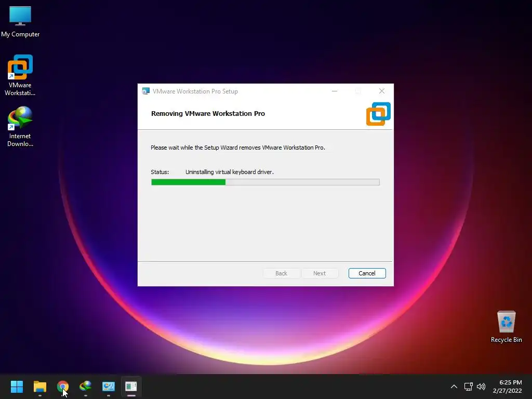Open Google Chrome from the taskbar
532x399 pixels.
[x=63, y=387]
